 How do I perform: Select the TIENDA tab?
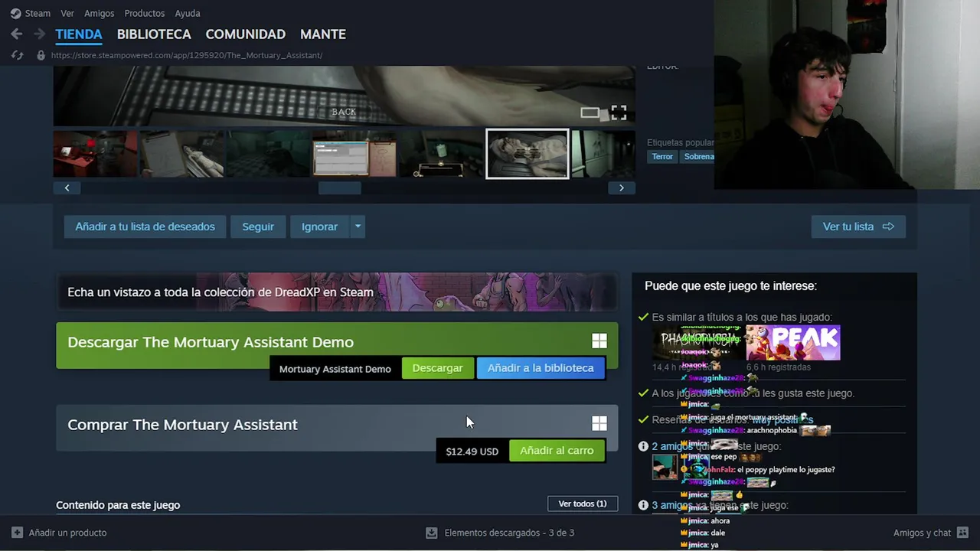coord(78,34)
